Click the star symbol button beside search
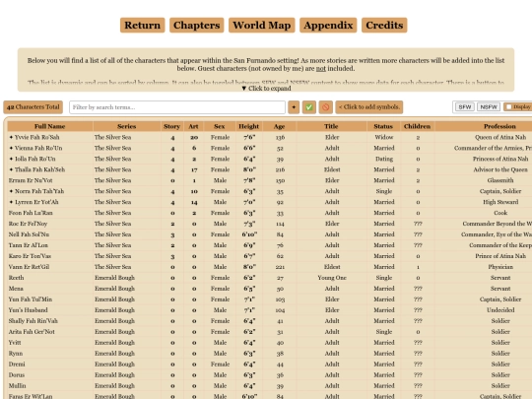This screenshot has width=532, height=399. point(294,107)
